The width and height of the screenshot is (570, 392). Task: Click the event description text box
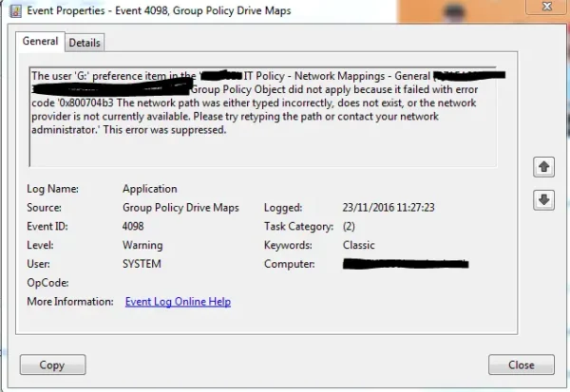(263, 117)
